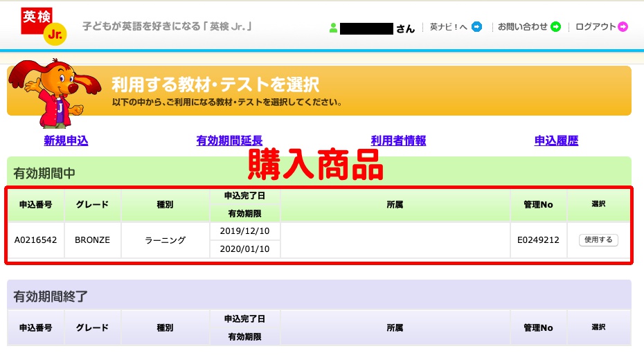The width and height of the screenshot is (644, 362).
Task: Click the 英検 Jr. logo
Action: click(x=44, y=26)
